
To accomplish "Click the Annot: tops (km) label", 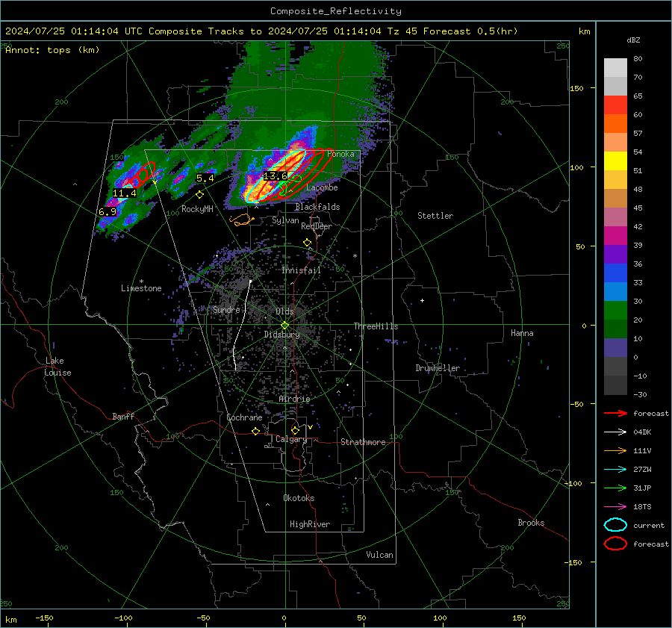I will [52, 50].
